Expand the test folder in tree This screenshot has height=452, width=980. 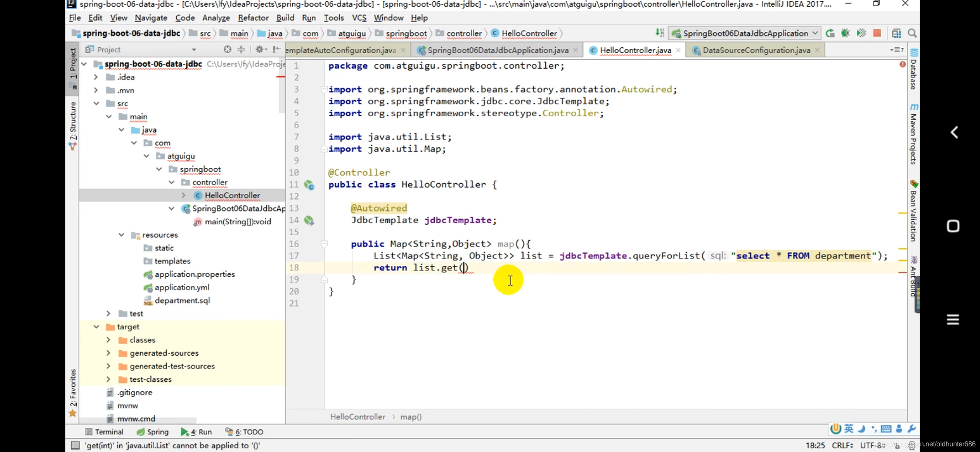coord(108,313)
